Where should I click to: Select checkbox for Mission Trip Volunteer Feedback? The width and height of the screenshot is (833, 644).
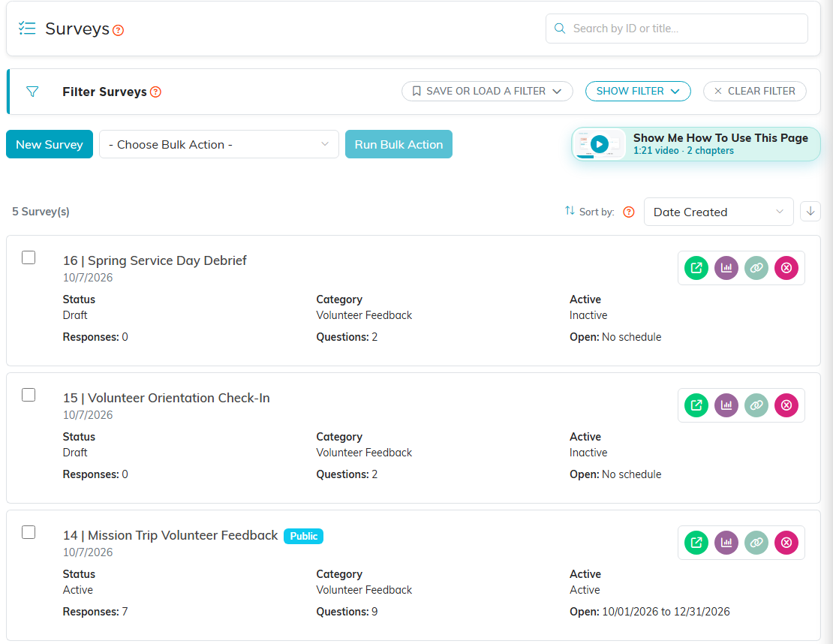tap(29, 532)
